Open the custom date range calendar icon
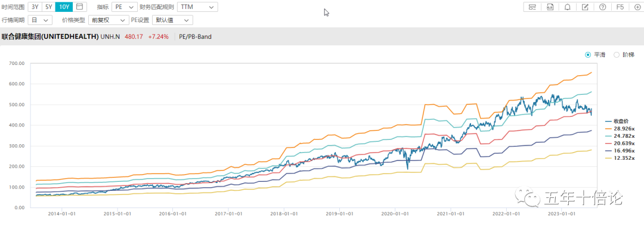The width and height of the screenshot is (644, 226). click(80, 7)
